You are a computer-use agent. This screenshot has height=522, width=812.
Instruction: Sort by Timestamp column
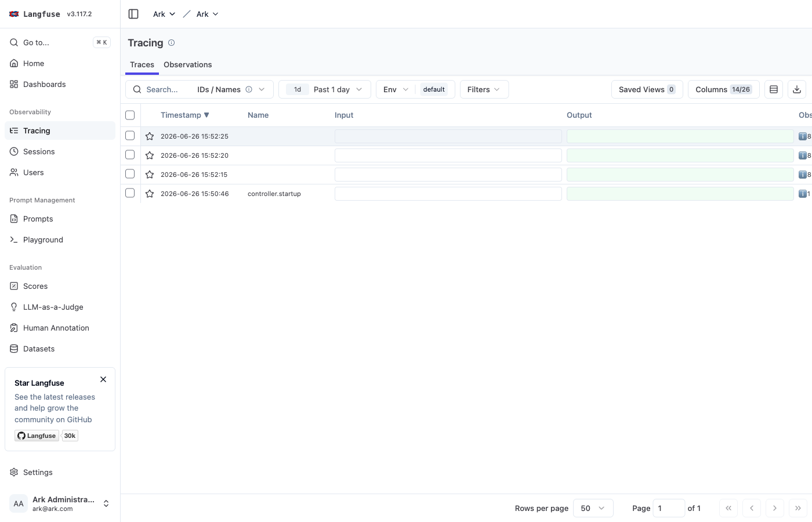click(185, 115)
